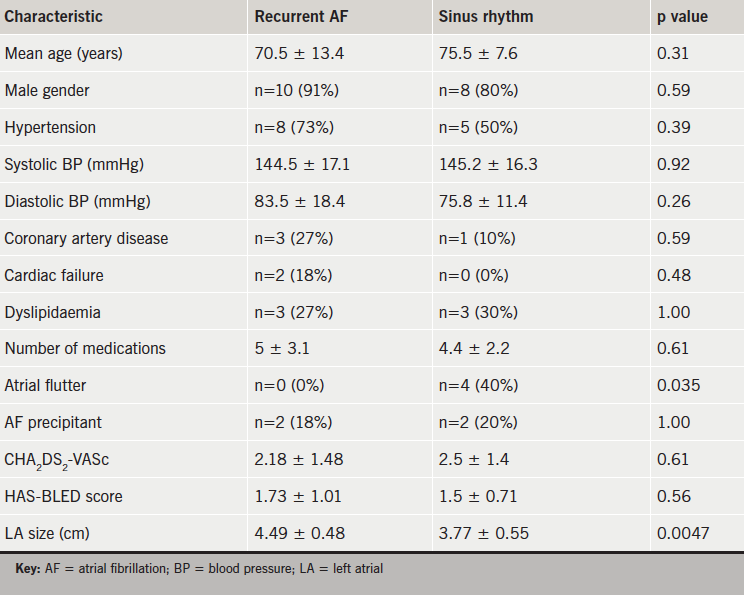Click the p value column header

tap(683, 17)
